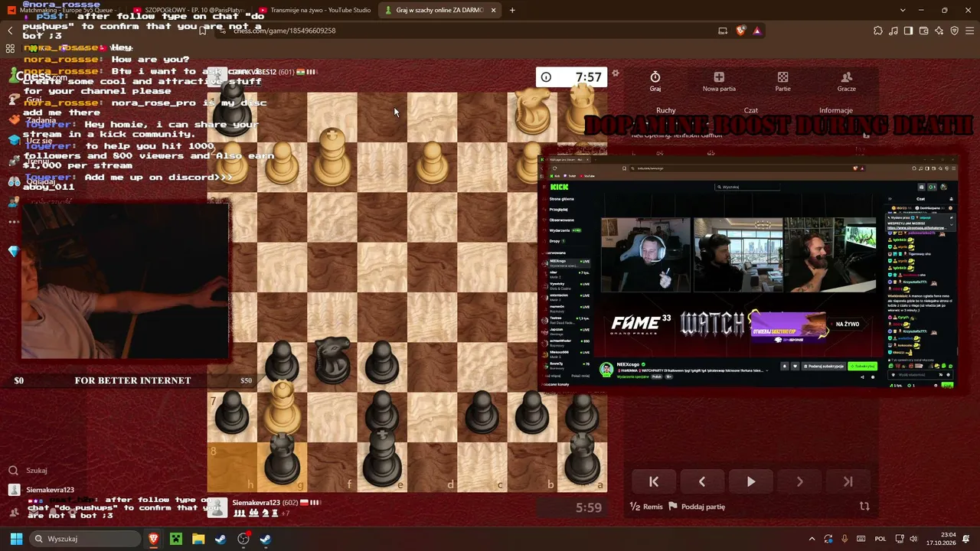Click the Windows taskbar search box
Screen dimensions: 980x551
[x=85, y=539]
